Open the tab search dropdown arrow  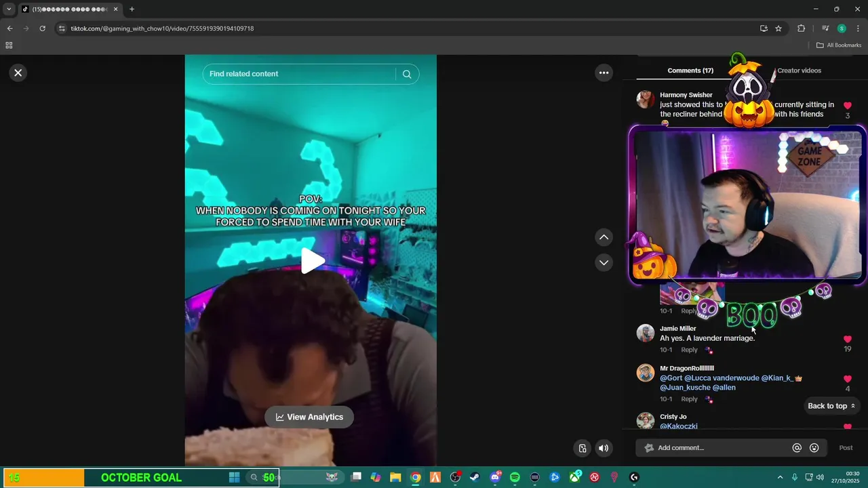(x=9, y=9)
